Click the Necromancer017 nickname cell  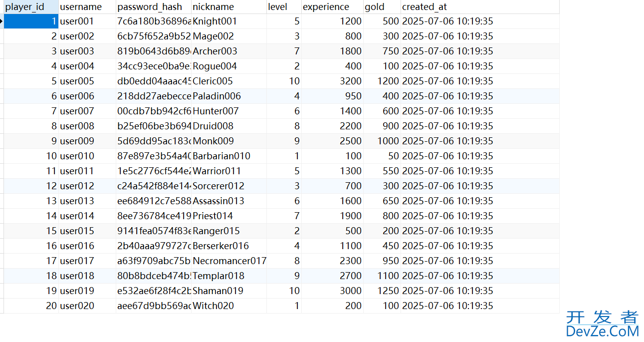pos(229,261)
